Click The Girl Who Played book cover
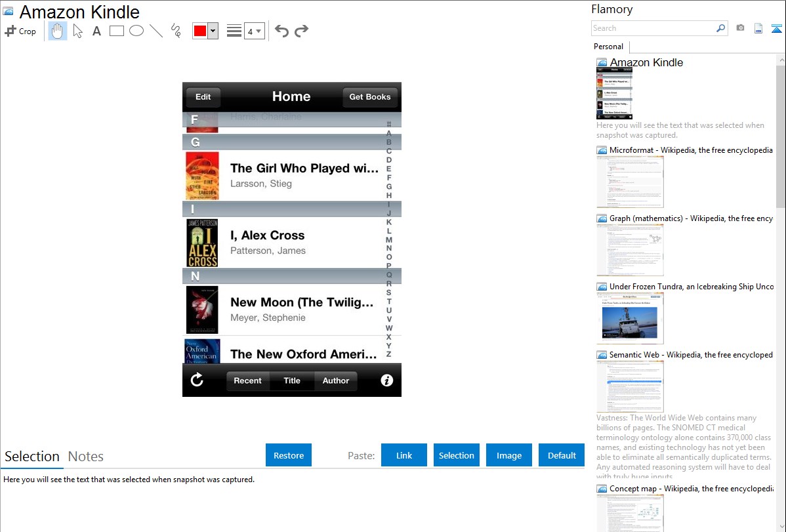786x532 pixels. 202,176
